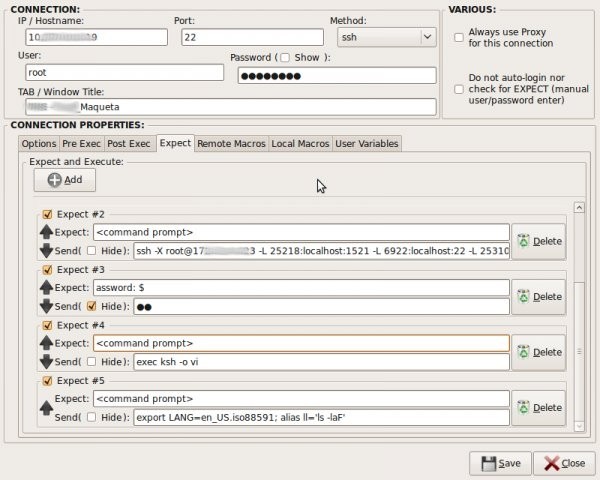Disable the Expect #4 checkbox
The image size is (600, 480).
(x=47, y=325)
